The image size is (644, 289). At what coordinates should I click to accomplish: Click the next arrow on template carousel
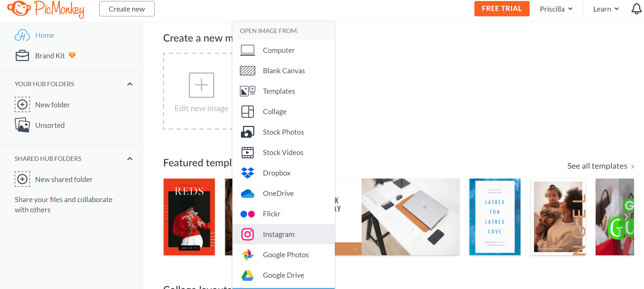626,217
